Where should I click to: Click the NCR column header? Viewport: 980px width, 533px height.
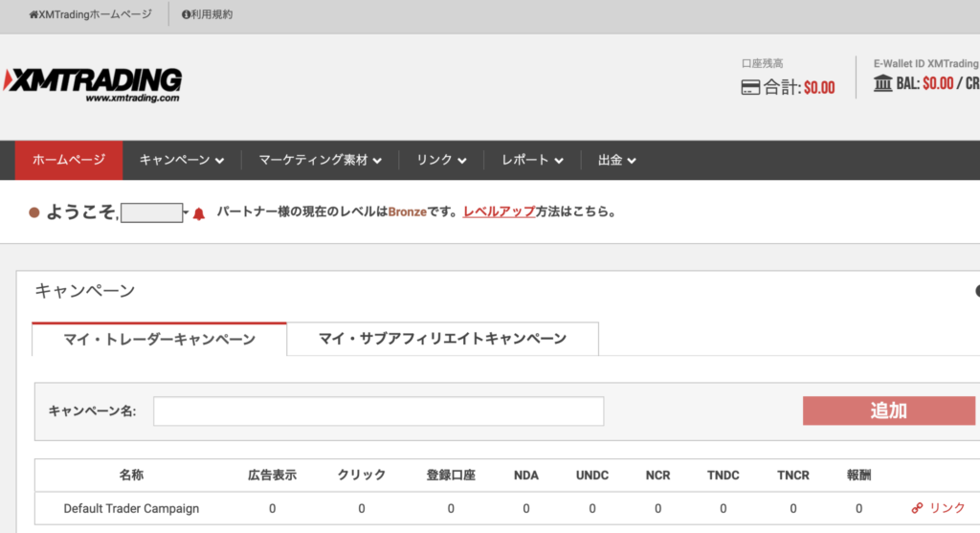pos(657,475)
